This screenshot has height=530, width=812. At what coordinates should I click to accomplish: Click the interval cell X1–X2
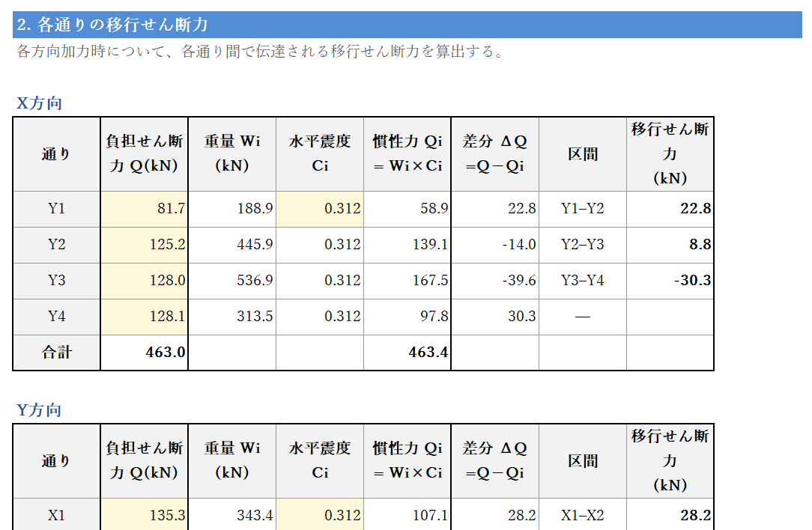[583, 515]
